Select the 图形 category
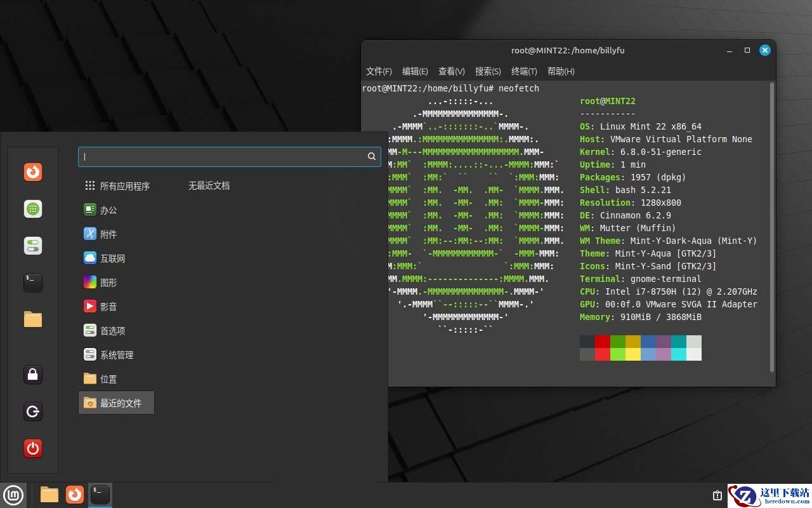The height and width of the screenshot is (508, 812). click(117, 283)
